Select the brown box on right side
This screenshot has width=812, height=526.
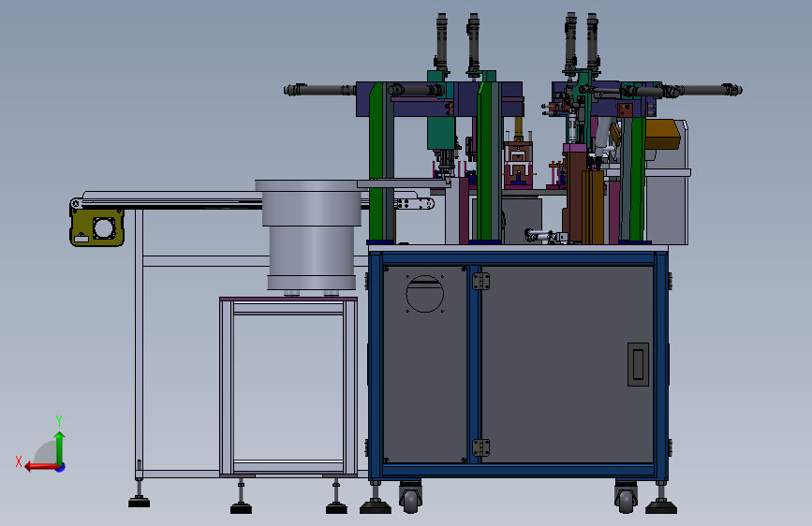pyautogui.click(x=662, y=134)
